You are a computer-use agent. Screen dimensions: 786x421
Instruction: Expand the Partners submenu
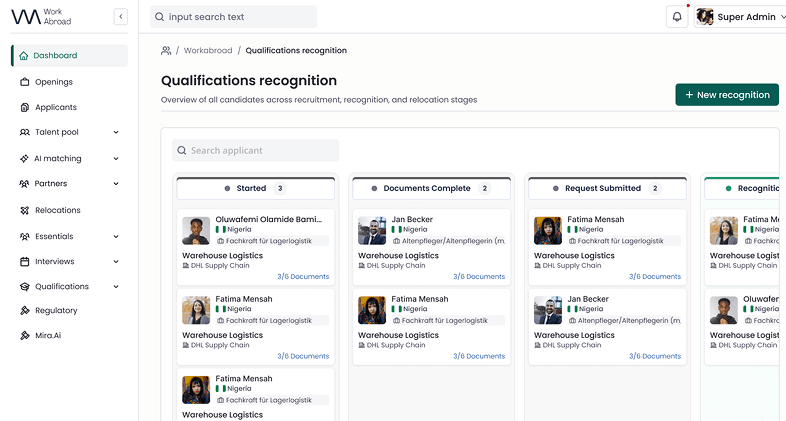[116, 184]
